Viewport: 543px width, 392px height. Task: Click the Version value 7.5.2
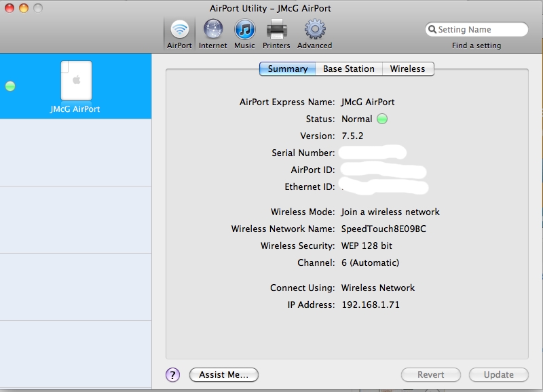tap(352, 136)
